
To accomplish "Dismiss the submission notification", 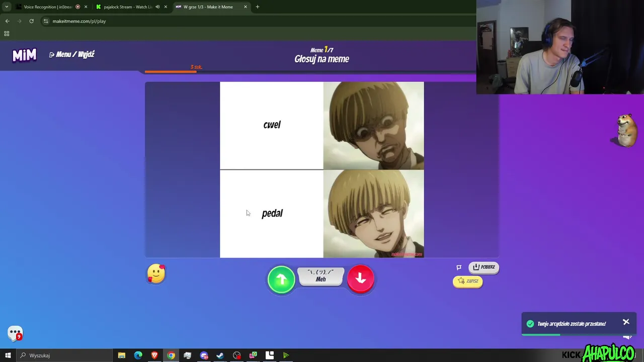I will tap(626, 322).
